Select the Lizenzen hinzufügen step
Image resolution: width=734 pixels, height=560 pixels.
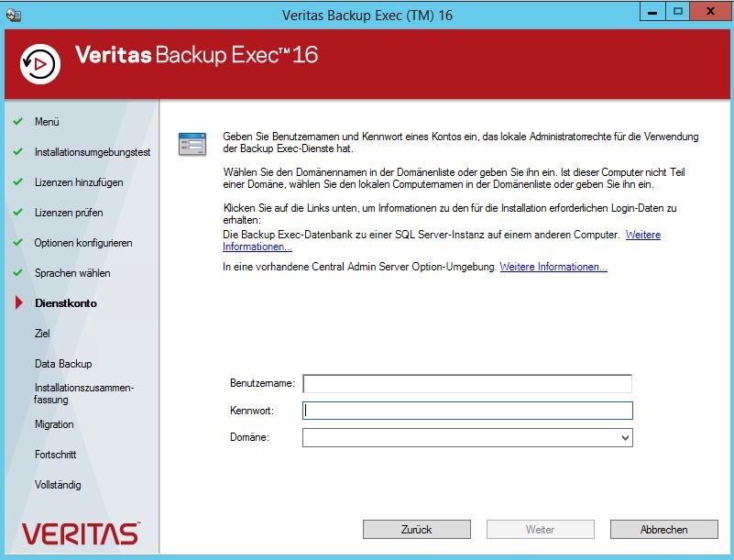tap(79, 182)
